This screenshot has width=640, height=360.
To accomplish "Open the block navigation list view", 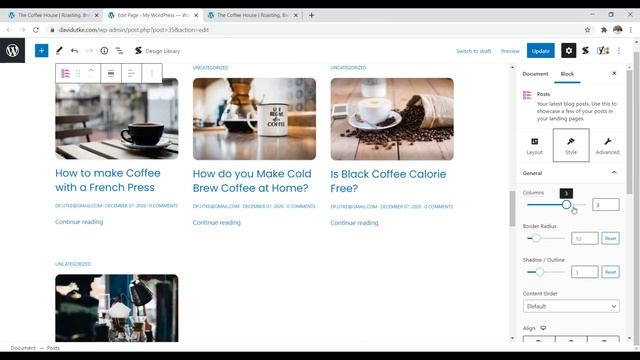I will tap(119, 51).
